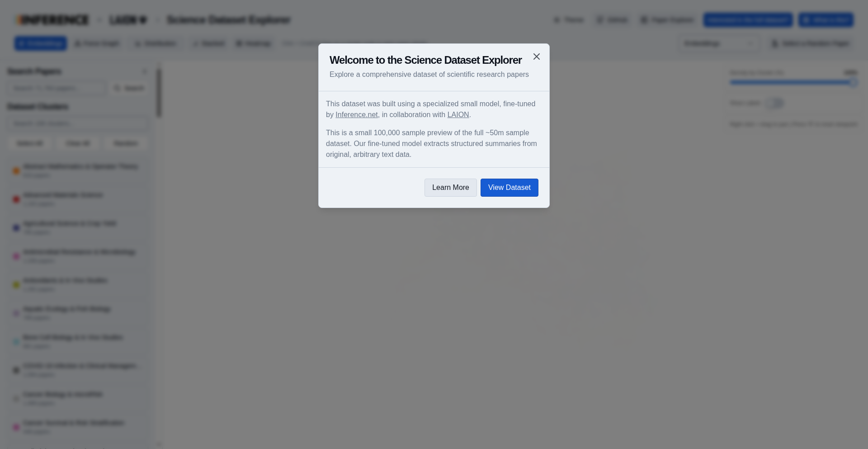Open the GitHub icon button
Viewport: 868px width, 449px height.
click(600, 20)
